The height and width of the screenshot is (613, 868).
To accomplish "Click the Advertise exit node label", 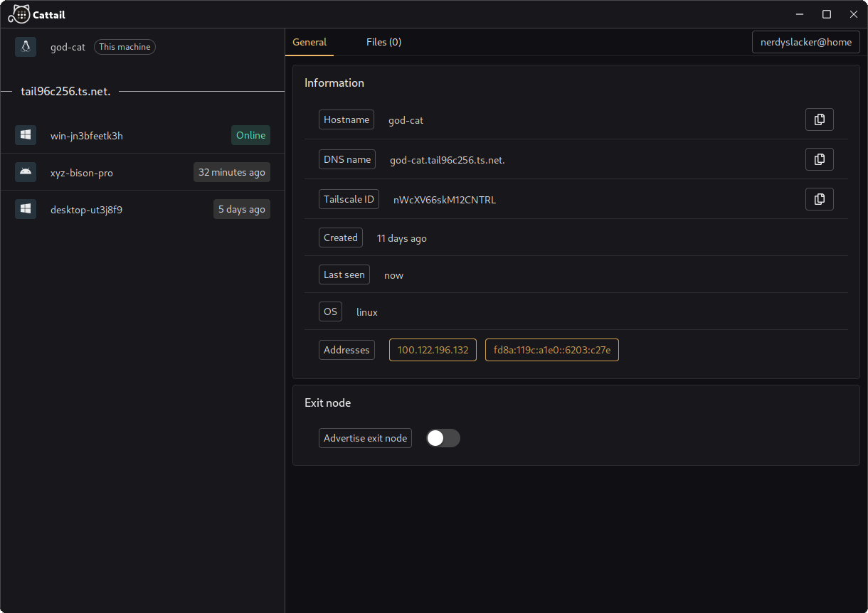I will [x=365, y=438].
